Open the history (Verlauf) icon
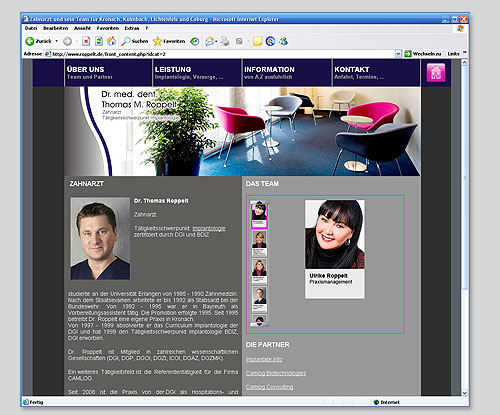The height and width of the screenshot is (415, 500). point(195,41)
